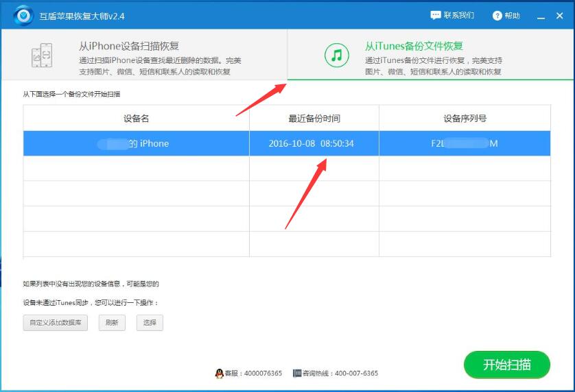Start scanning with 开始扫描 button
Viewport: 575px width, 392px height.
pos(507,365)
